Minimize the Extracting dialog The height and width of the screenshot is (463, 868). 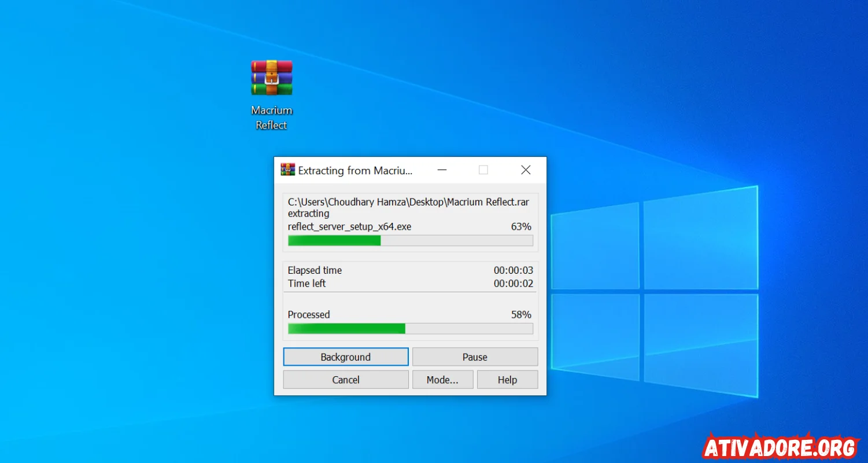click(442, 170)
